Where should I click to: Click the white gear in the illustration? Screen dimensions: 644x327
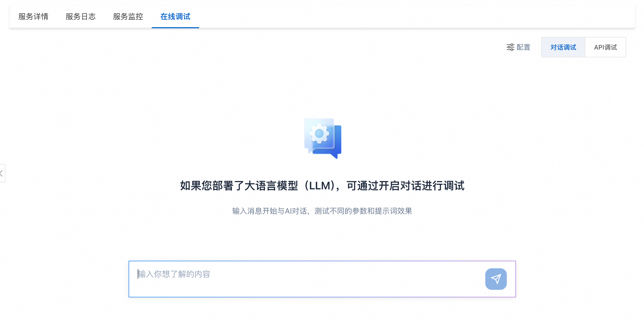coord(319,133)
